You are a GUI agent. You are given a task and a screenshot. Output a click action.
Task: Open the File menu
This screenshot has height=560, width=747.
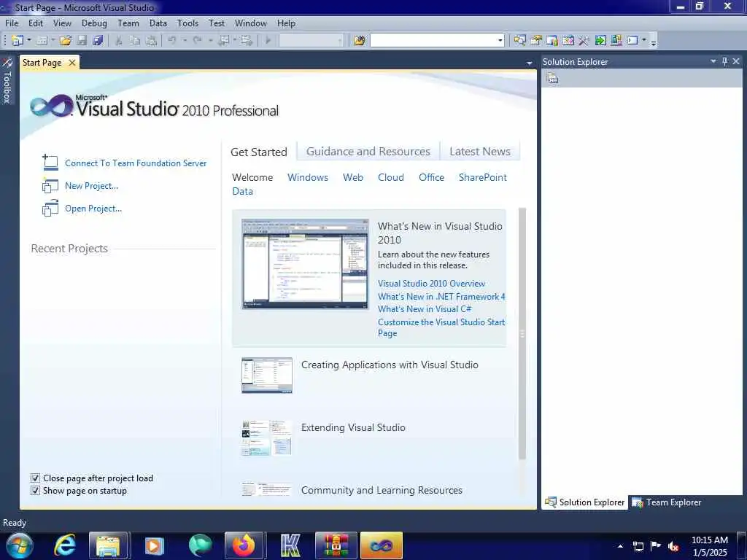point(12,23)
